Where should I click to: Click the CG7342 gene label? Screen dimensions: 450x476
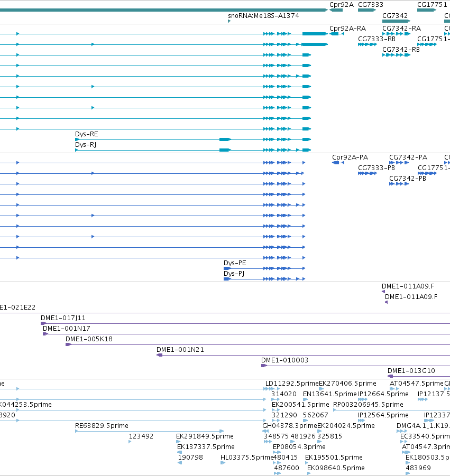pos(394,15)
